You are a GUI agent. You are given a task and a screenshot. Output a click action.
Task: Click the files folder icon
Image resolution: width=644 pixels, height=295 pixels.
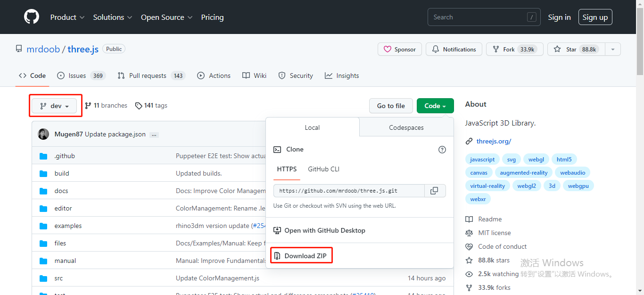(44, 244)
